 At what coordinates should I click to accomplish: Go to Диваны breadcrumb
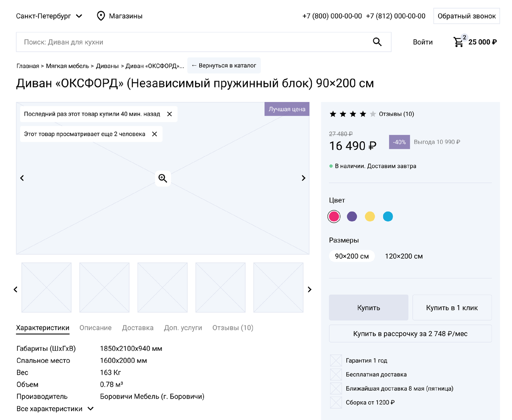coord(107,66)
